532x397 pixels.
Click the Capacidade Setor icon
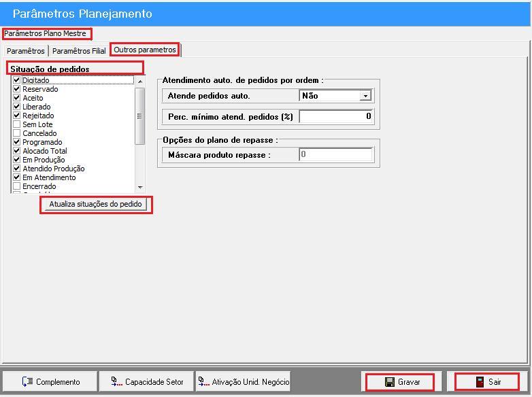(x=116, y=382)
